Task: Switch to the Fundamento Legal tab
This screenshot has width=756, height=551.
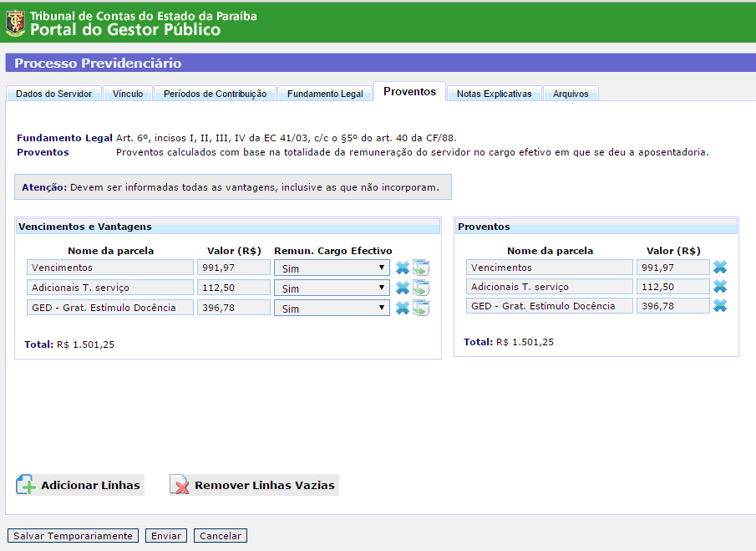Action: click(x=325, y=94)
